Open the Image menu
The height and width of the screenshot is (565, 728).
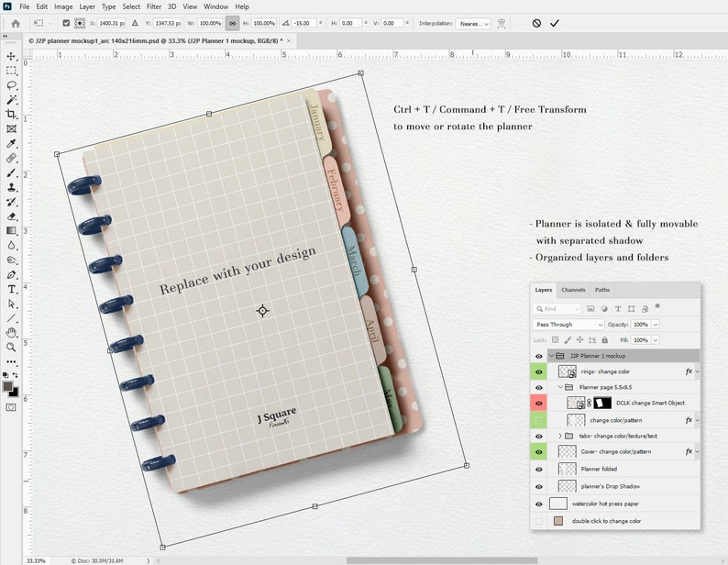(x=63, y=6)
